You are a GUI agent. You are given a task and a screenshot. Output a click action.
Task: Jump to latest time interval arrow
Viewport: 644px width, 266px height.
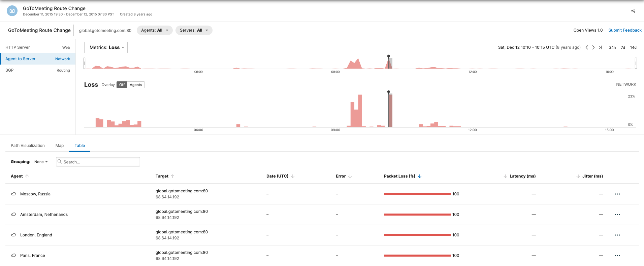[600, 47]
